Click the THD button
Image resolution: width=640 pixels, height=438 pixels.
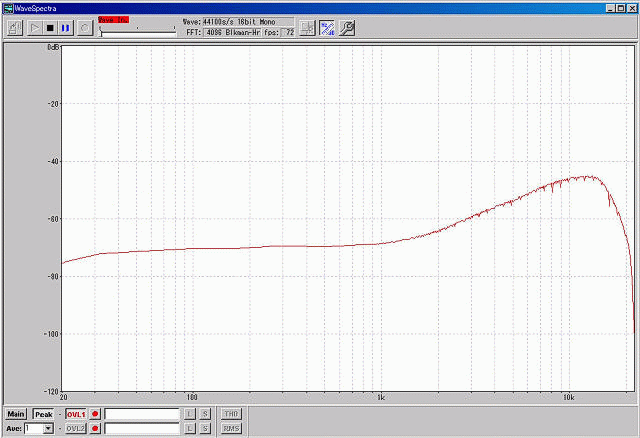(x=231, y=414)
